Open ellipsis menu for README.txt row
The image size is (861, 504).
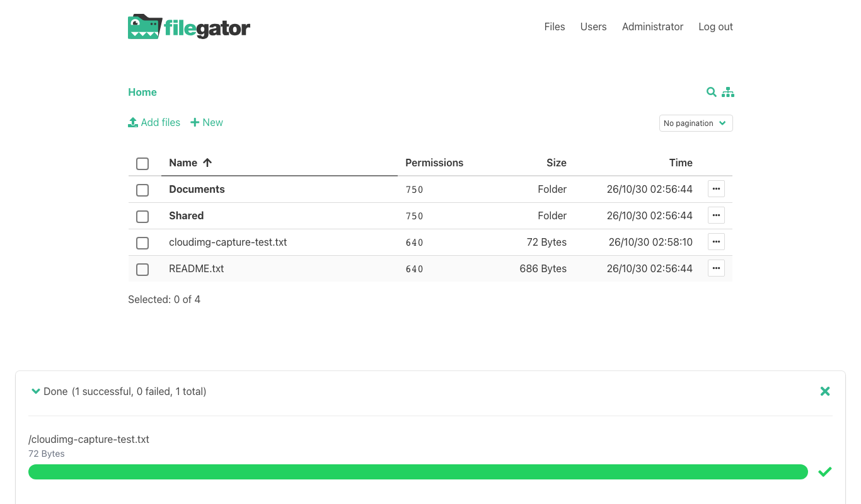(x=716, y=268)
